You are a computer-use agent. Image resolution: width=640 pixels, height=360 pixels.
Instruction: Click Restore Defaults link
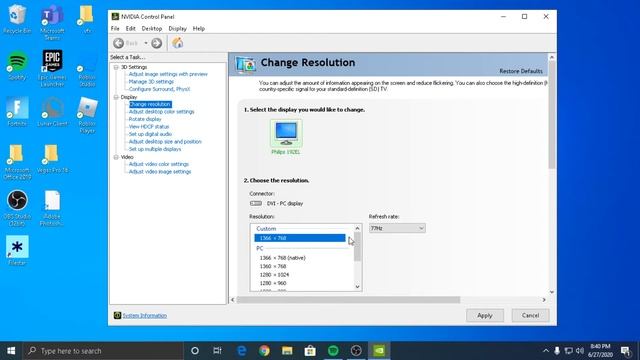[x=521, y=71]
